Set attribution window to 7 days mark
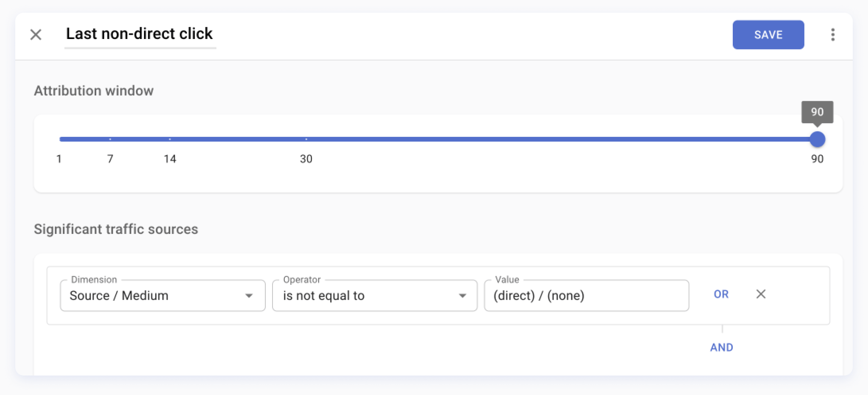This screenshot has height=395, width=868. (110, 139)
